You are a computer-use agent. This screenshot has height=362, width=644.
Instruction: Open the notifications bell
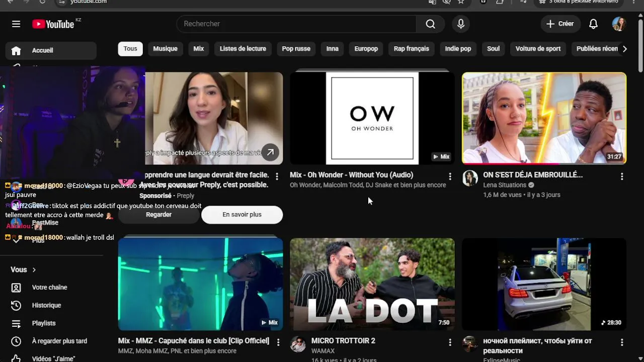[594, 24]
